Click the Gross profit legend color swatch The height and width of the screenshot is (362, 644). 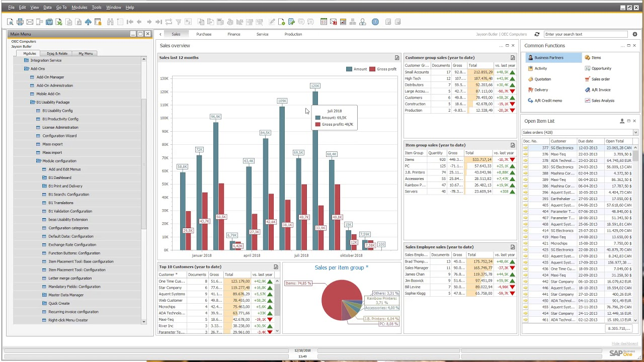click(372, 69)
